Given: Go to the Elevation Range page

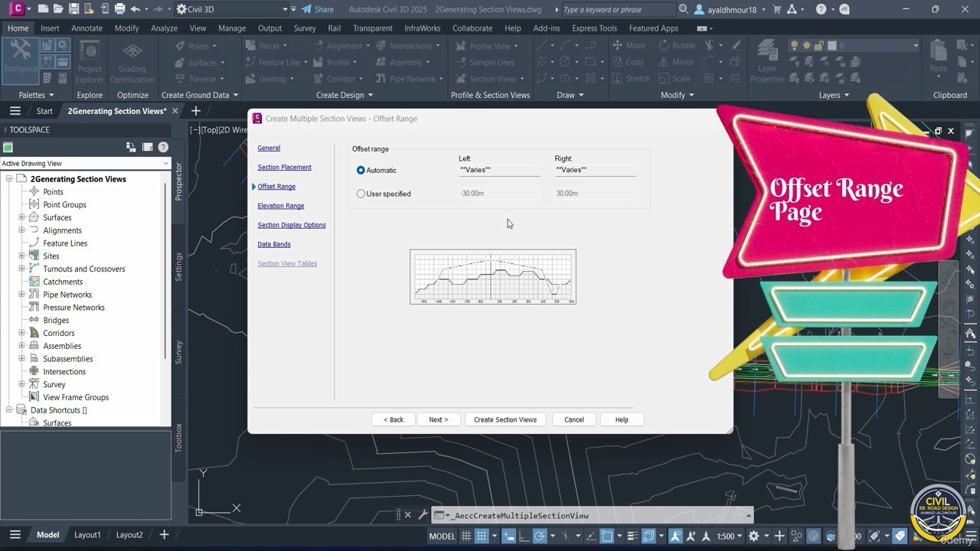Looking at the screenshot, I should [280, 206].
